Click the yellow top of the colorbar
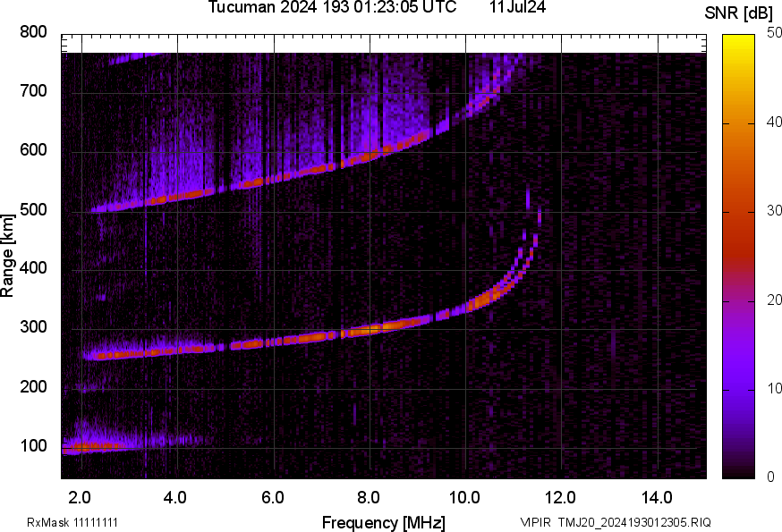 [739, 40]
